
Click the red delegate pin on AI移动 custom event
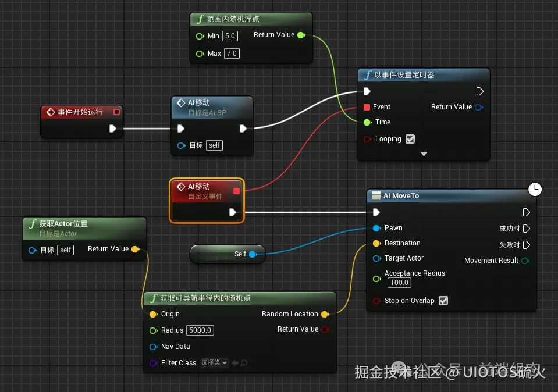click(x=236, y=191)
